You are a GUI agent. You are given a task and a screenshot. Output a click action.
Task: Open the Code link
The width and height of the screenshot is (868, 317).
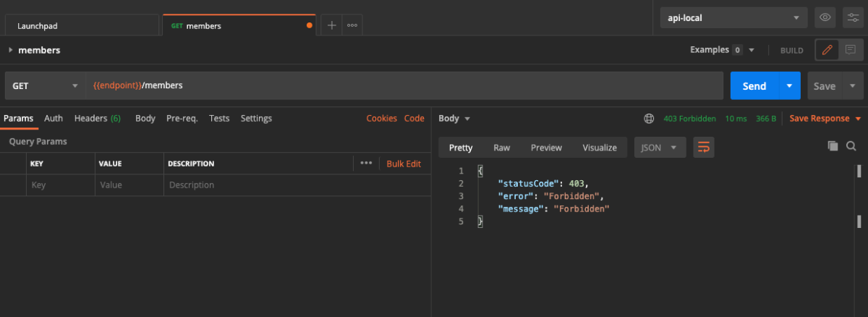[x=414, y=119]
